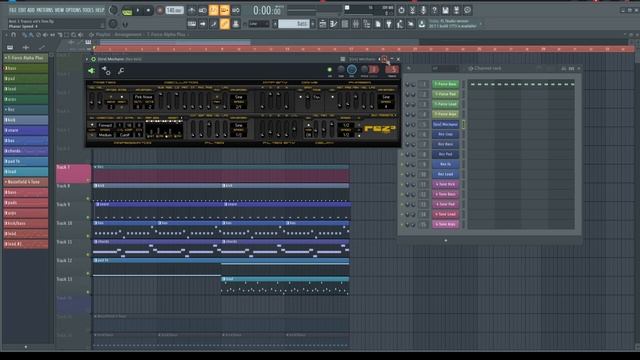The image size is (640, 360).
Task: Open the ADD menu
Action: (31, 10)
